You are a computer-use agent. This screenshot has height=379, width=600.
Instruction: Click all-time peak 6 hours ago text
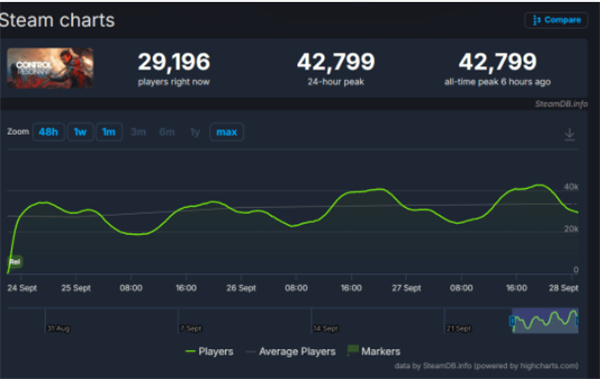(x=497, y=82)
